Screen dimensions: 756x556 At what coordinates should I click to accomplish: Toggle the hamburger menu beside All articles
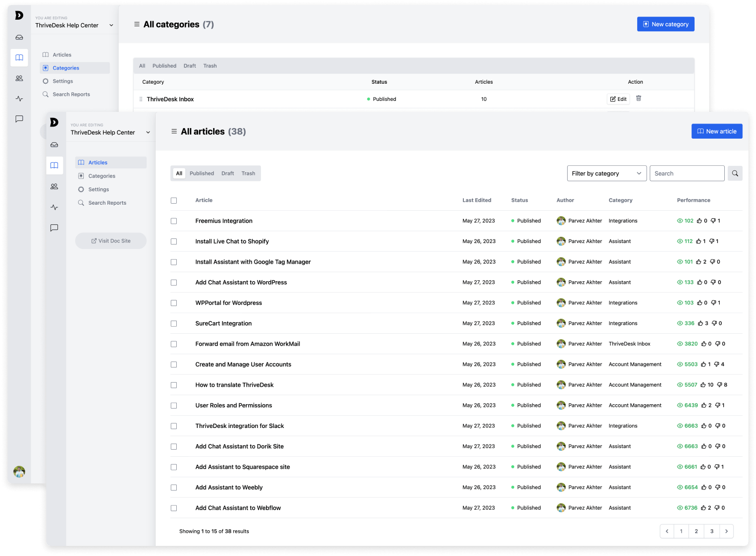[x=174, y=132]
